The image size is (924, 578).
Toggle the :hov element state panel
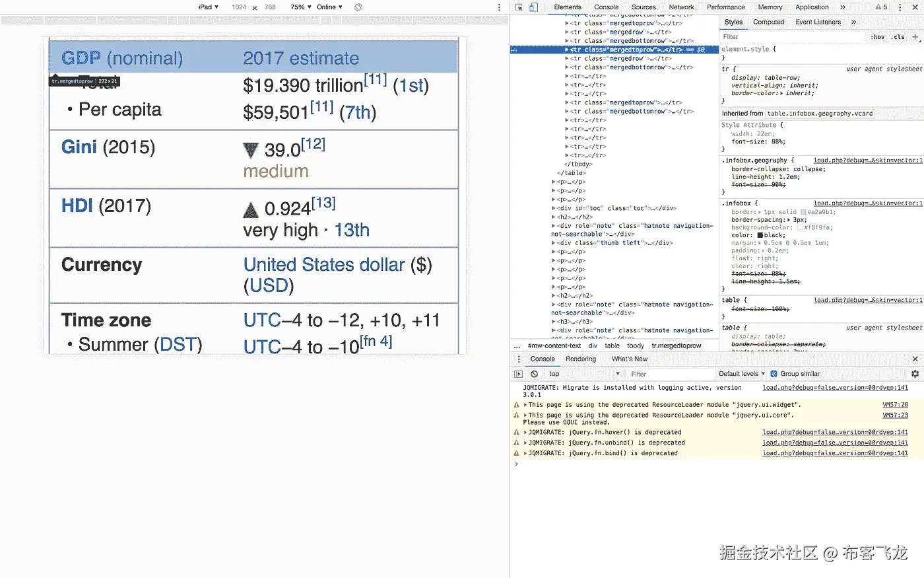click(x=878, y=37)
